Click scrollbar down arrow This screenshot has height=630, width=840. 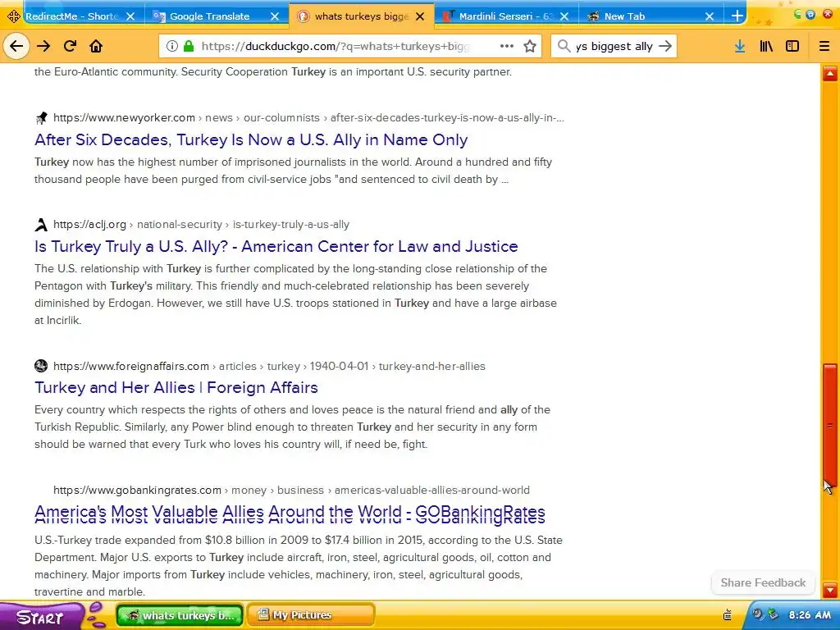[830, 591]
